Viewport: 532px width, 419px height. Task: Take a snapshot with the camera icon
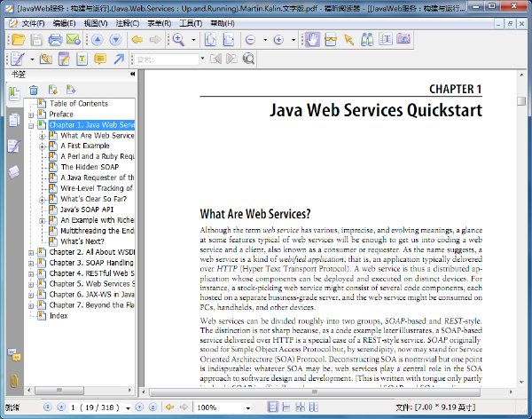click(403, 39)
